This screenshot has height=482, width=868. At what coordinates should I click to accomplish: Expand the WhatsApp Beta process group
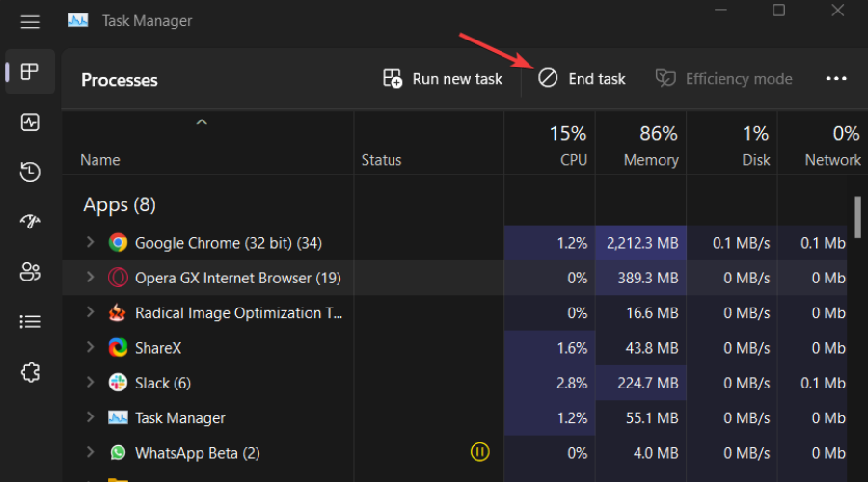pos(90,452)
